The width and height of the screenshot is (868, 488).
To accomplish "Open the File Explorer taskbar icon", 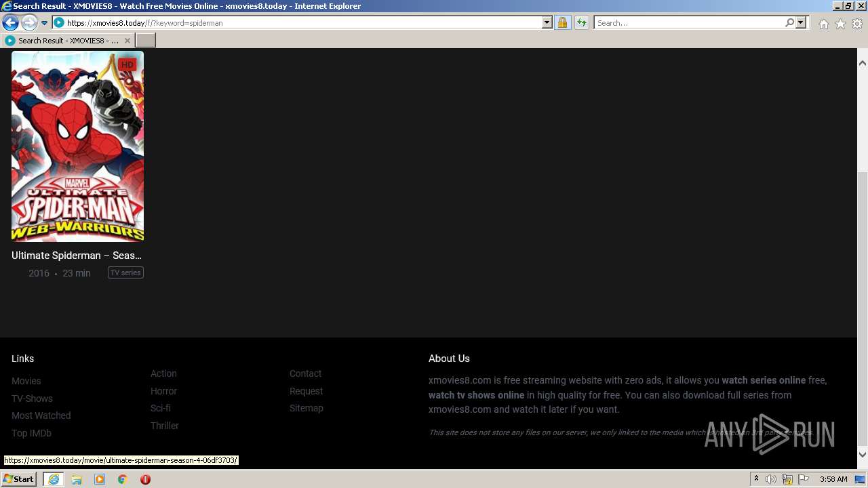I will click(x=77, y=479).
